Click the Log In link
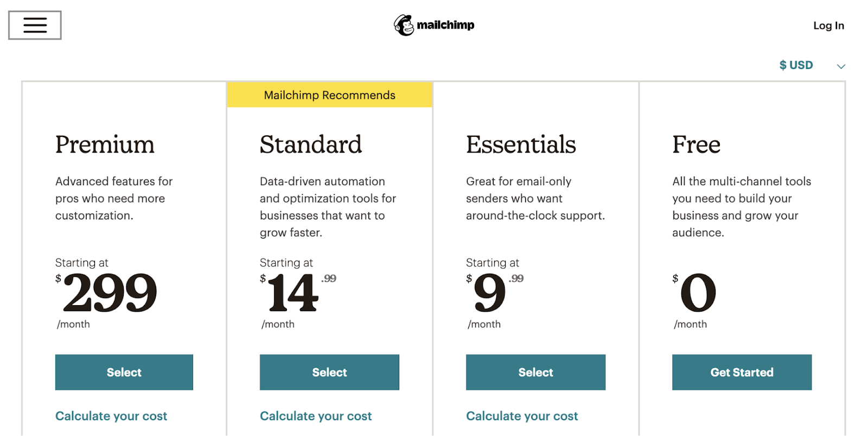The image size is (868, 436). (828, 26)
